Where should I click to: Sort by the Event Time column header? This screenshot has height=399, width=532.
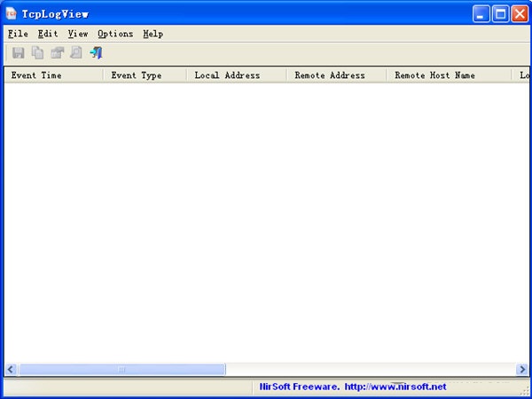[53, 75]
